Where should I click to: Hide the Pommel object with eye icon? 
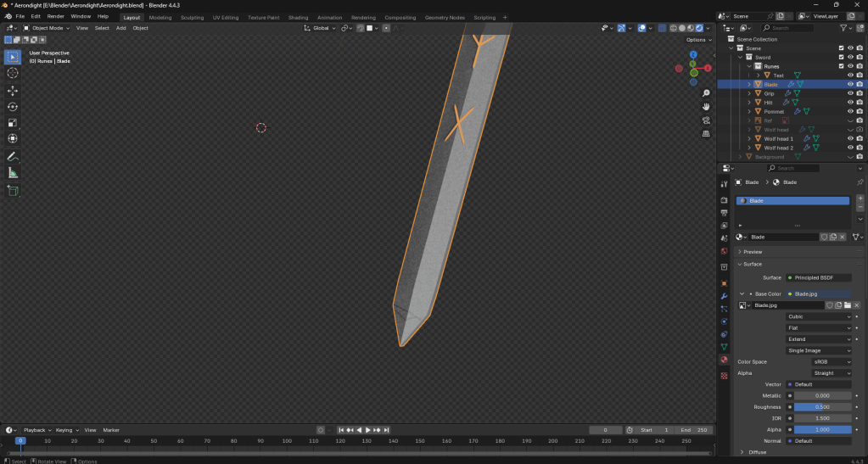point(850,111)
